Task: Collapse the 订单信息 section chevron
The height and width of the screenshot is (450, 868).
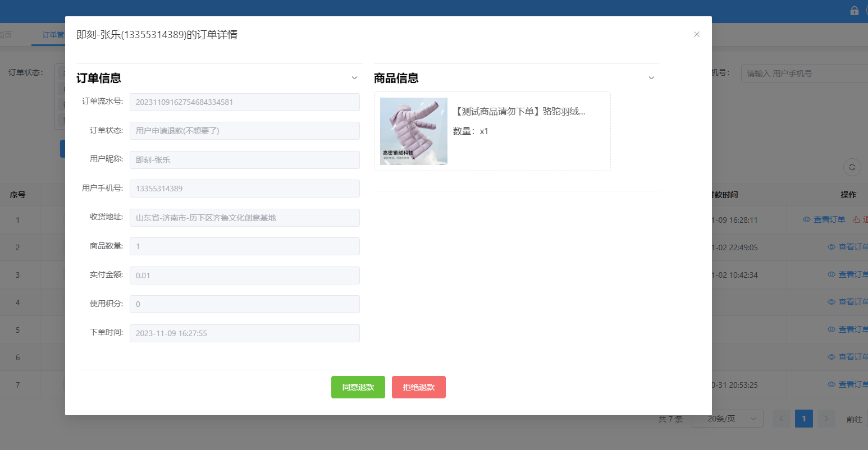Action: coord(354,78)
